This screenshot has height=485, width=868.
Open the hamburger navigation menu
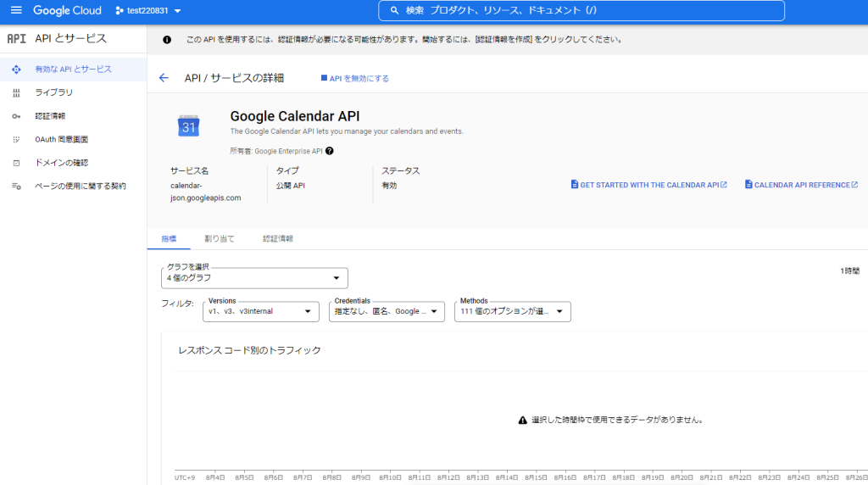click(x=16, y=11)
